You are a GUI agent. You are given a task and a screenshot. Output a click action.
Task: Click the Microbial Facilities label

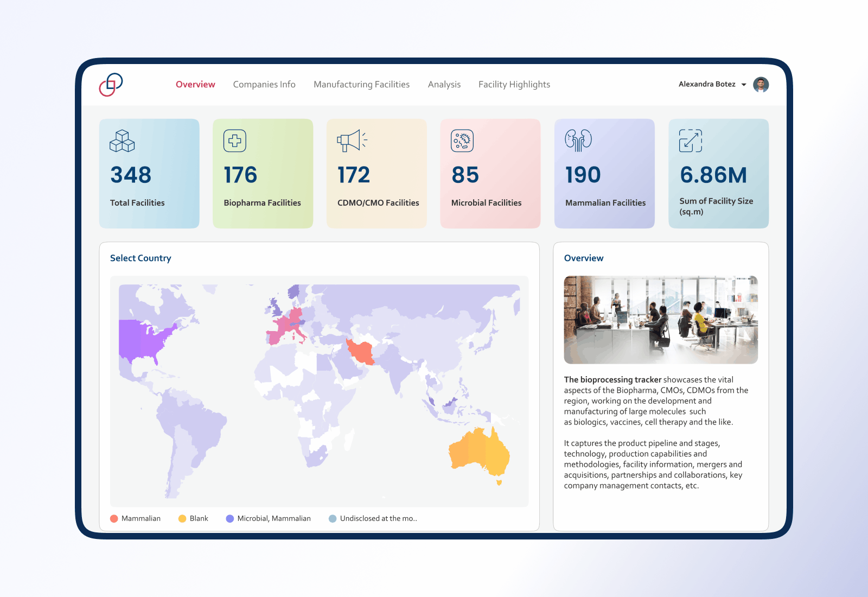[487, 202]
